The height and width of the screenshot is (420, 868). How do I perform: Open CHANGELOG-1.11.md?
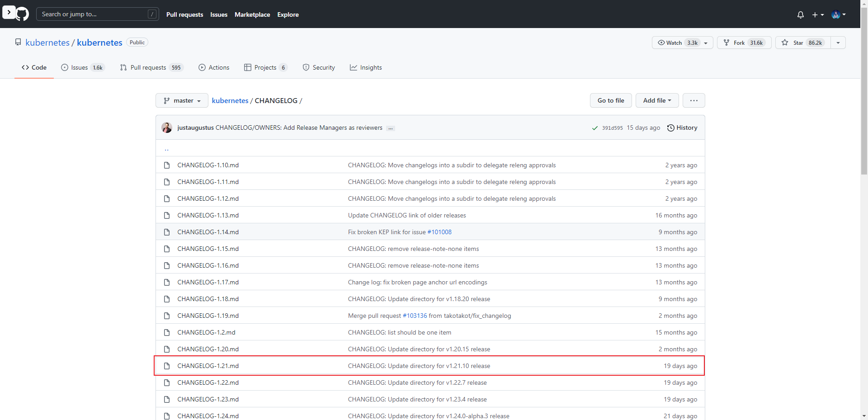click(208, 182)
